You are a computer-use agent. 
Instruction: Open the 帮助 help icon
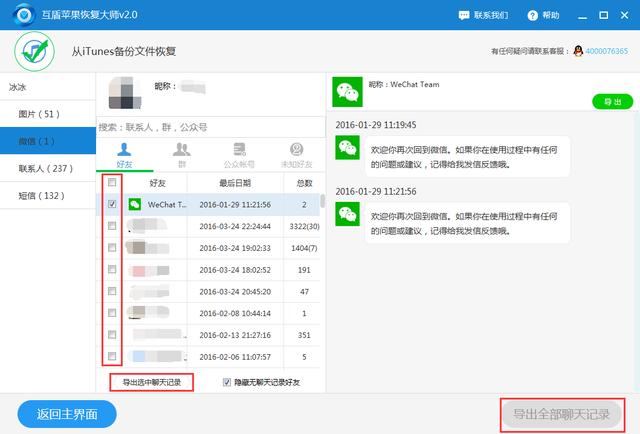click(x=532, y=16)
